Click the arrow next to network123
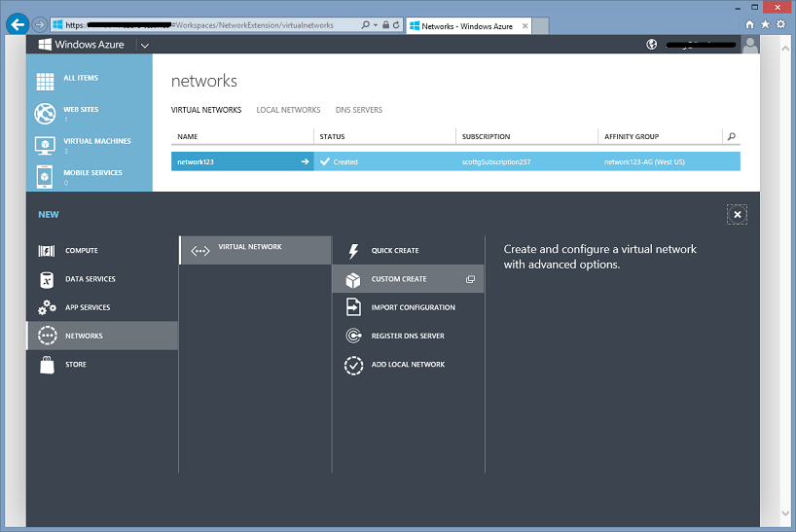 [305, 161]
